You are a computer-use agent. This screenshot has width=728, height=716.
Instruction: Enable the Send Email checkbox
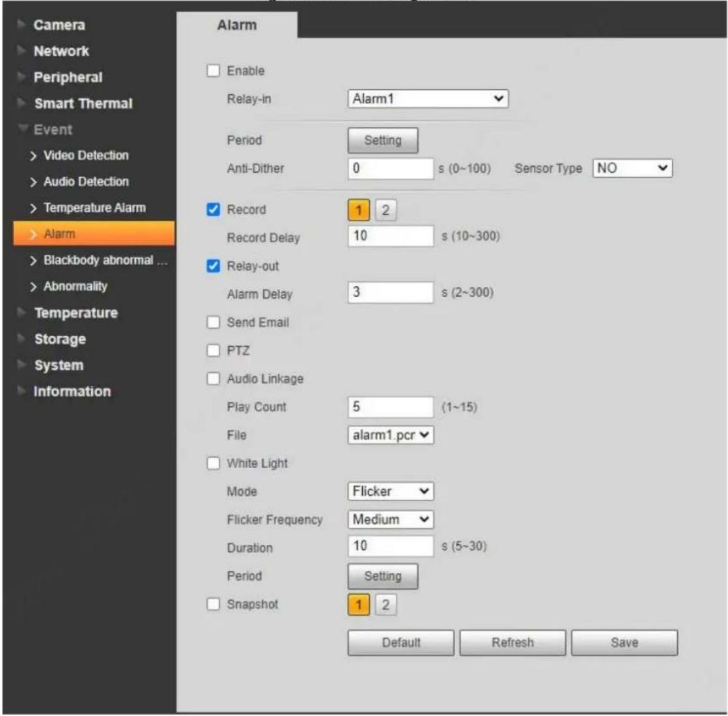(213, 322)
